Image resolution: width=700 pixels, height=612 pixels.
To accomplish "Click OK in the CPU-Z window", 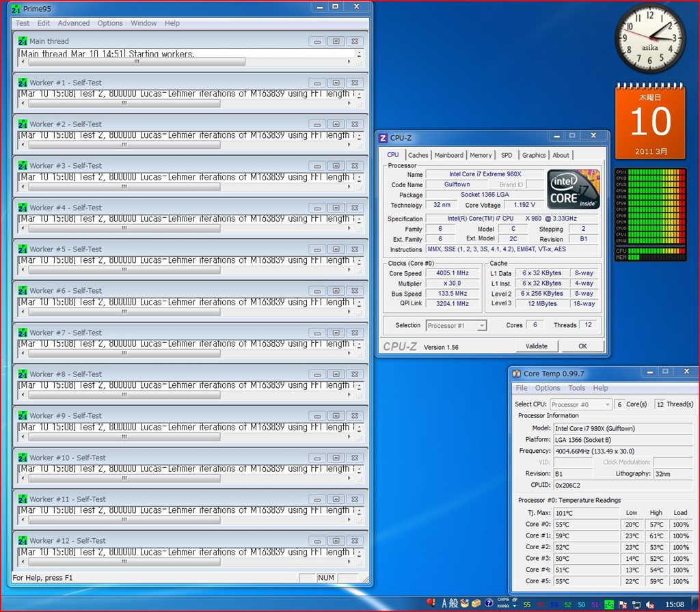I will [582, 346].
